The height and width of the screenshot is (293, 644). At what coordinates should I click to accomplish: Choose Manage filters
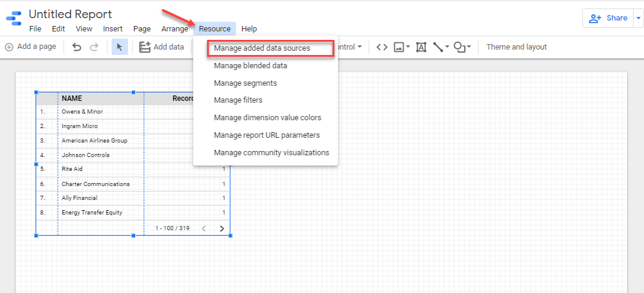(265, 100)
